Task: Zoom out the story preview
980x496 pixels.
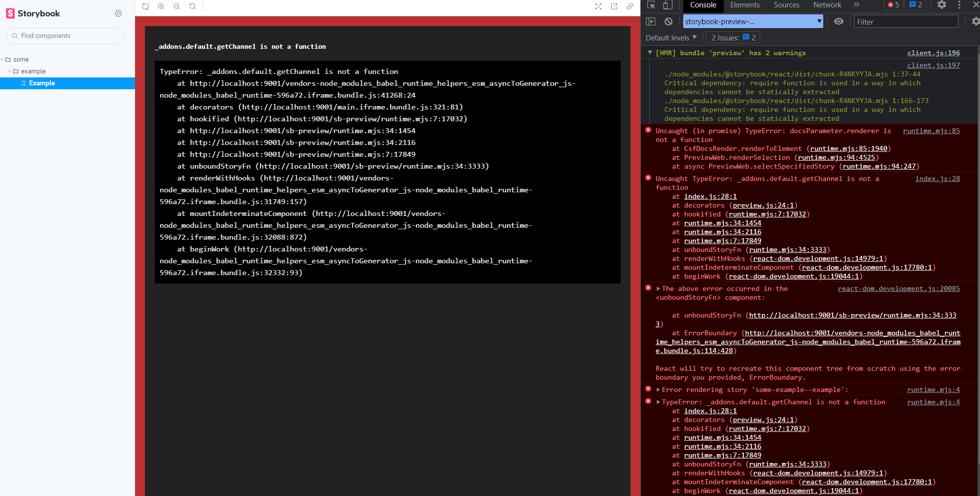Action: [x=177, y=6]
